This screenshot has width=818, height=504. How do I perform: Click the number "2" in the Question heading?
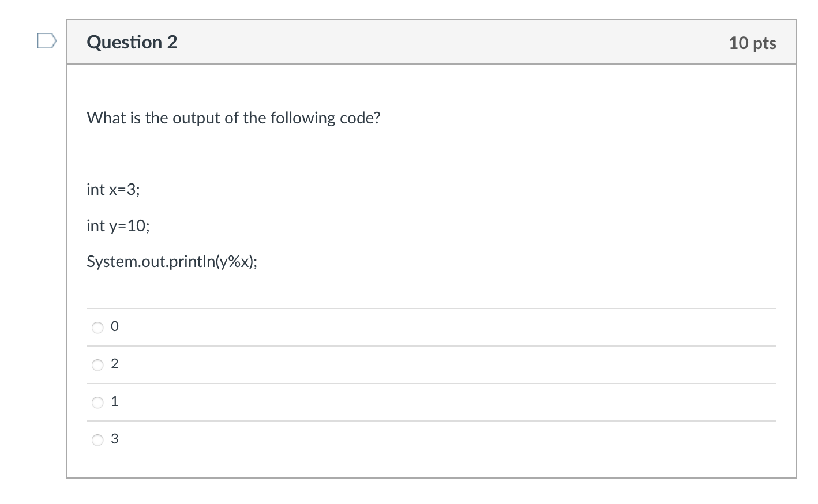pyautogui.click(x=172, y=42)
